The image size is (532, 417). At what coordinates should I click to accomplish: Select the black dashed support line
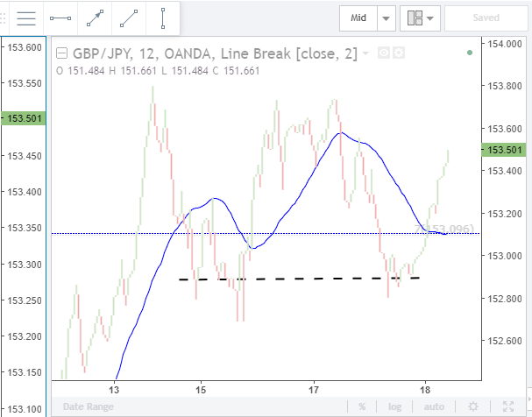tap(300, 279)
